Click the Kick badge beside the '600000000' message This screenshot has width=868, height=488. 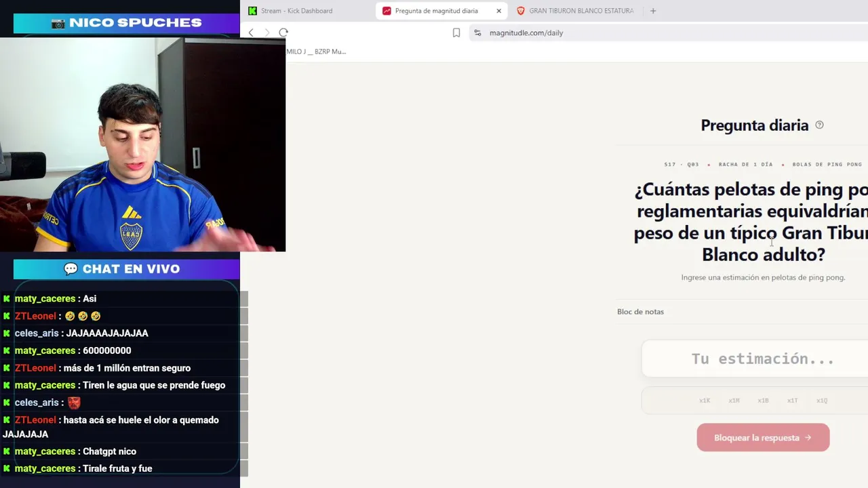(x=7, y=351)
